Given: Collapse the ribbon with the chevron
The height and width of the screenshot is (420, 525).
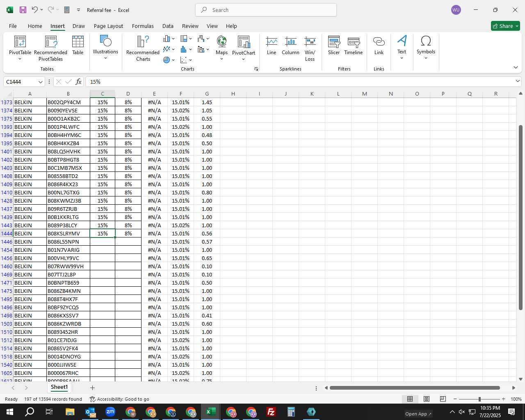Looking at the screenshot, I should [x=516, y=67].
